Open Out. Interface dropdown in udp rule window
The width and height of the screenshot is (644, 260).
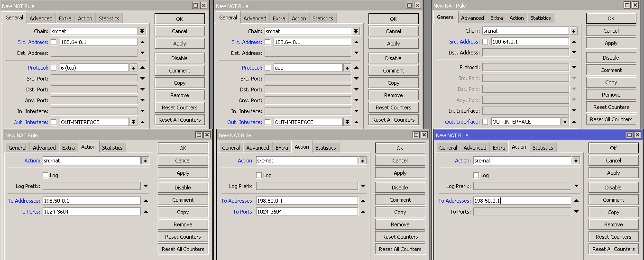tap(347, 122)
